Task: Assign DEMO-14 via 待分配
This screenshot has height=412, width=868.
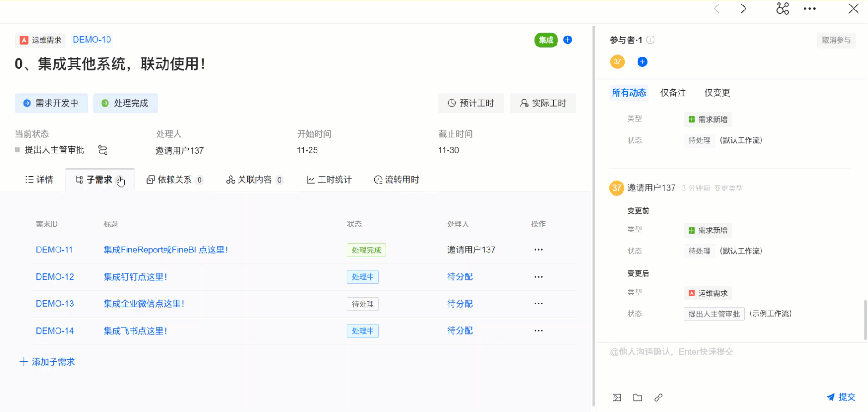Action: tap(460, 330)
